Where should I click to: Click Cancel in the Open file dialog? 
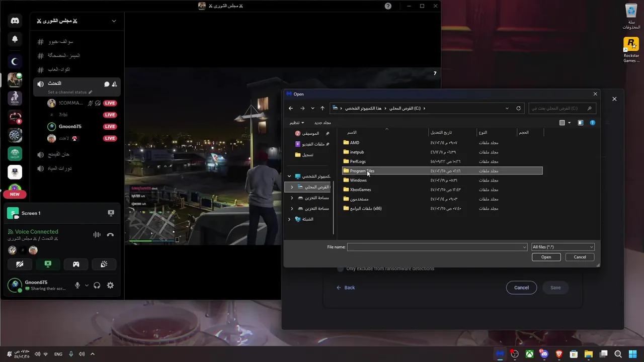(x=580, y=257)
